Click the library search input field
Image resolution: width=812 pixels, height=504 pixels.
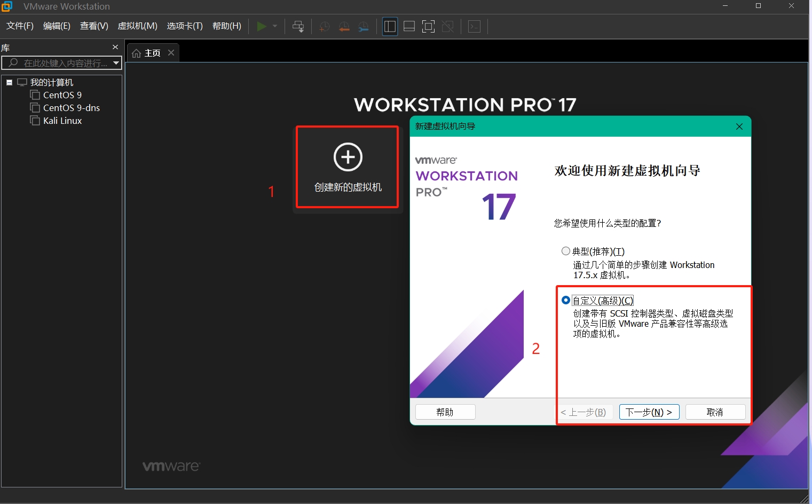coord(64,63)
